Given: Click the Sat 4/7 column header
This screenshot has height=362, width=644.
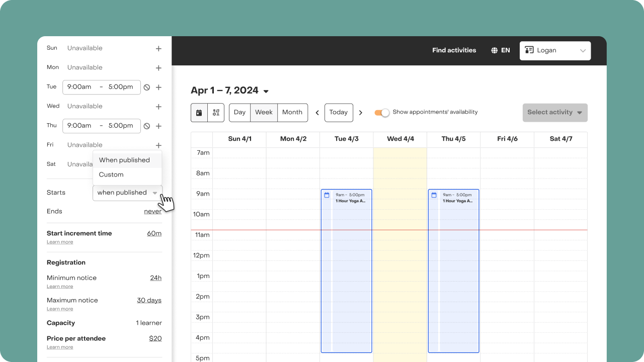Looking at the screenshot, I should [x=560, y=139].
